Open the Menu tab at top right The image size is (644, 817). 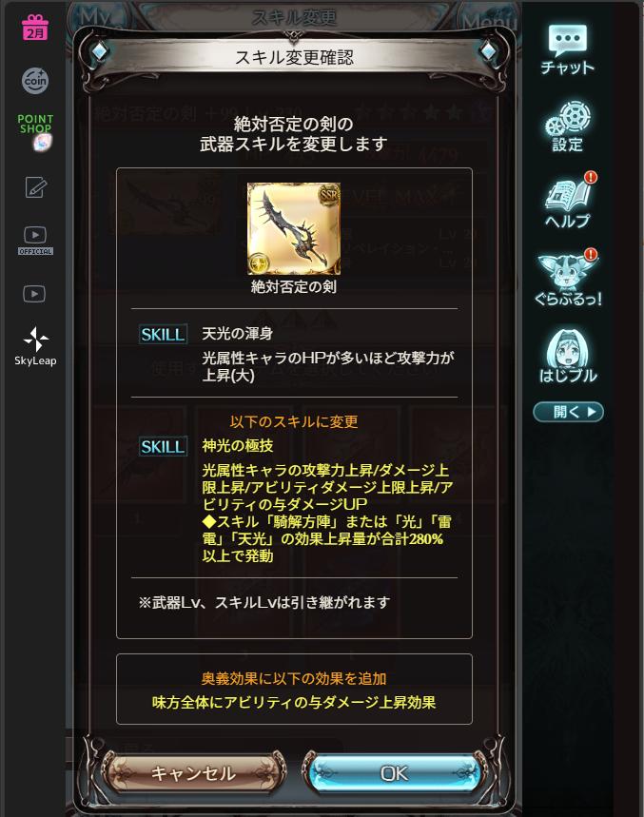pyautogui.click(x=489, y=20)
